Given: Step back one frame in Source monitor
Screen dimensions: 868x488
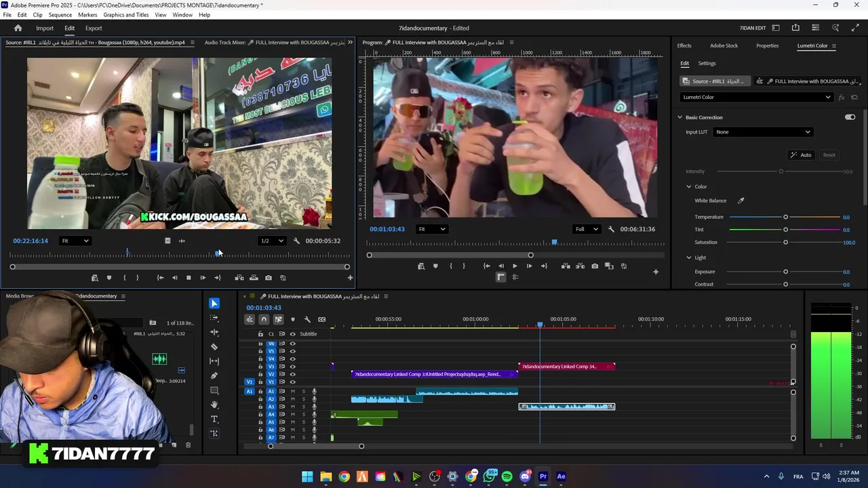Looking at the screenshot, I should 174,278.
